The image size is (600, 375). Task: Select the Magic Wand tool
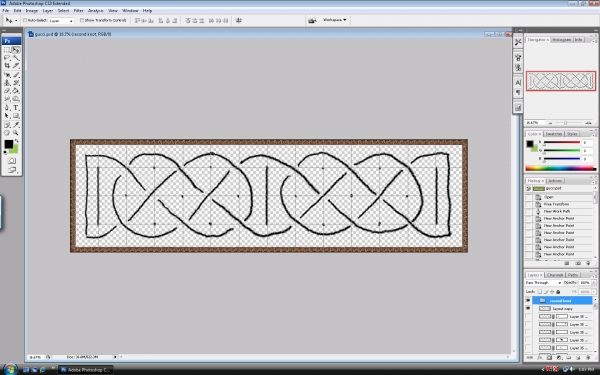click(16, 58)
